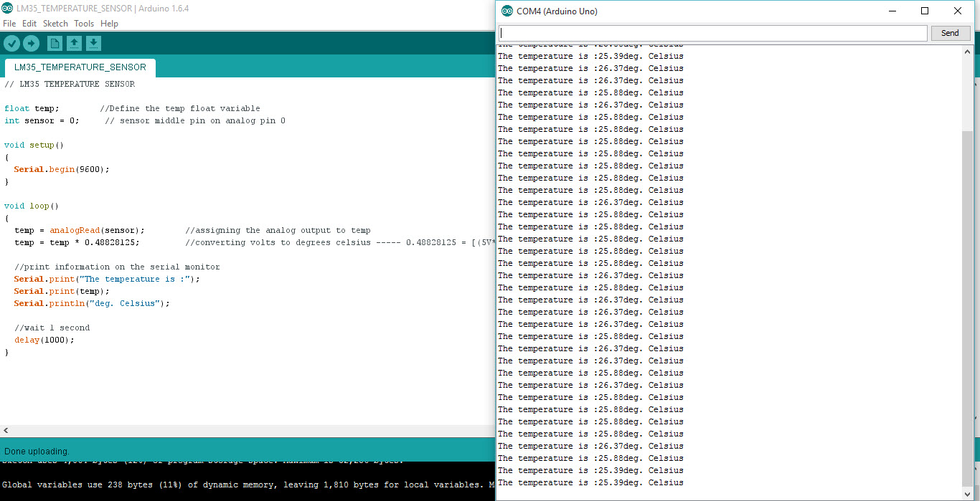Focus the serial monitor input field
The height and width of the screenshot is (501, 980).
(713, 33)
